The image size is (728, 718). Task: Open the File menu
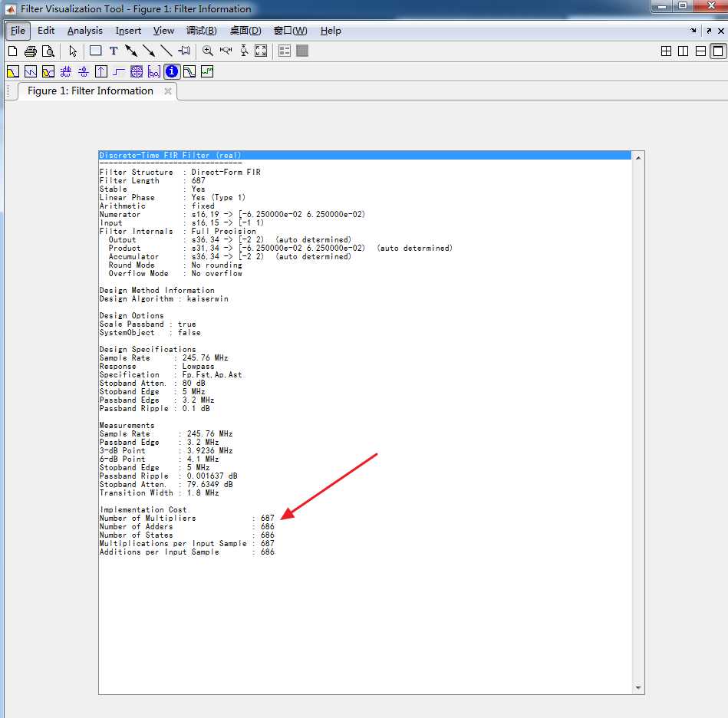(18, 31)
